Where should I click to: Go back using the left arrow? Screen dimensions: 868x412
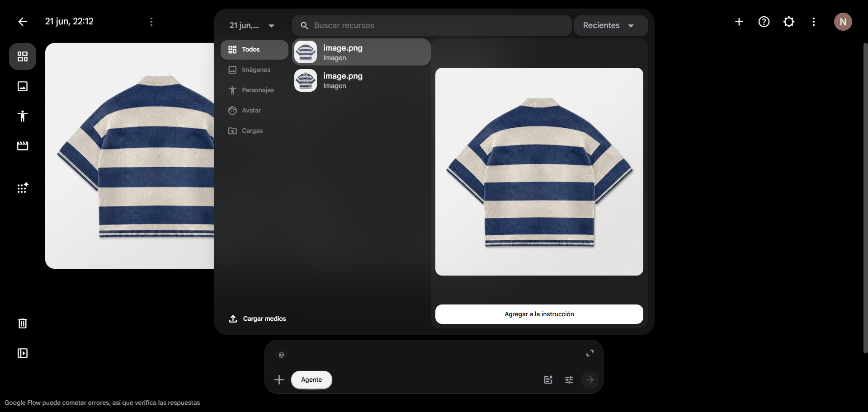tap(23, 22)
